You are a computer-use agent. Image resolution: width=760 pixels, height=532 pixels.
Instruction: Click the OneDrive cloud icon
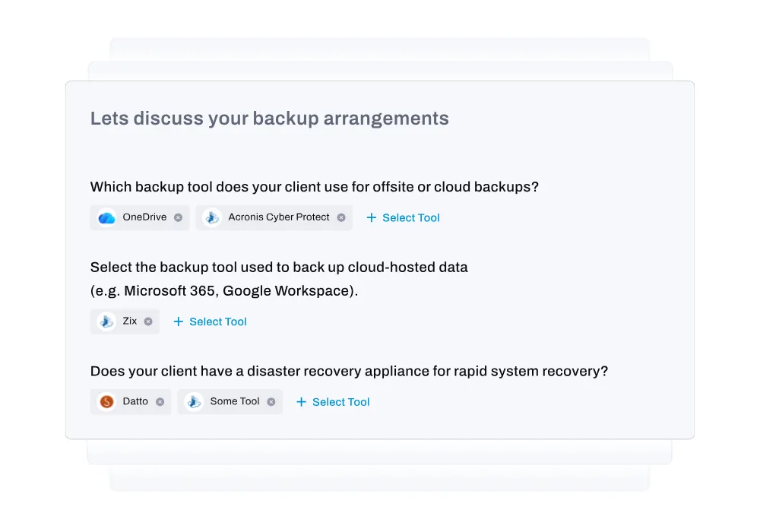click(106, 217)
